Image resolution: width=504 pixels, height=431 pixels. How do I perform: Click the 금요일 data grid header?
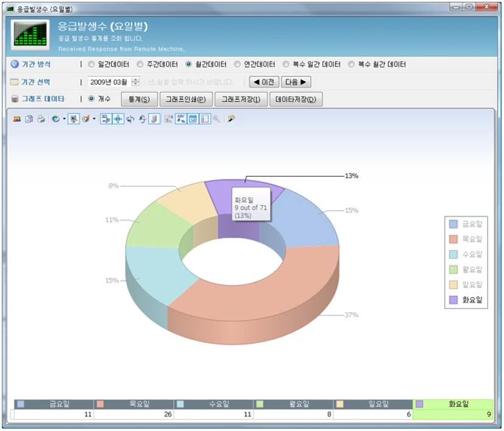tap(54, 404)
